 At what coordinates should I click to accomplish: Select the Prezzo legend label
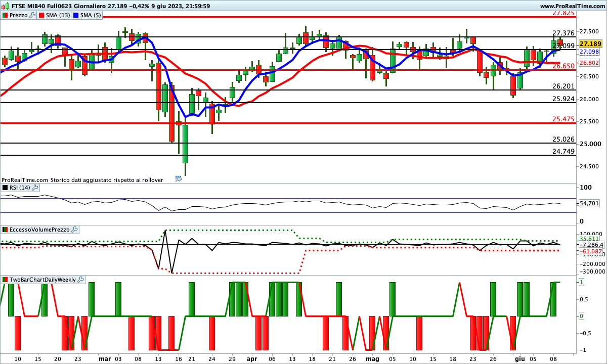click(x=19, y=15)
